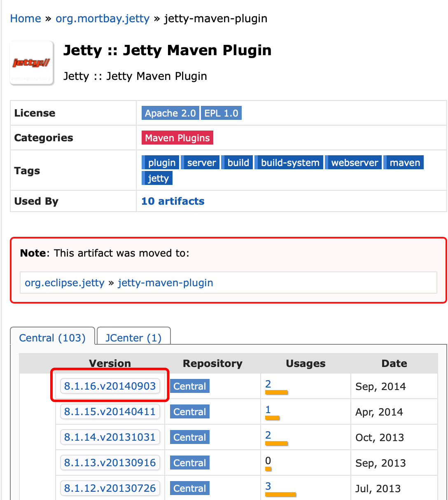This screenshot has width=448, height=500.
Task: Open org.mortbay.jetty breadcrumb link
Action: (103, 19)
